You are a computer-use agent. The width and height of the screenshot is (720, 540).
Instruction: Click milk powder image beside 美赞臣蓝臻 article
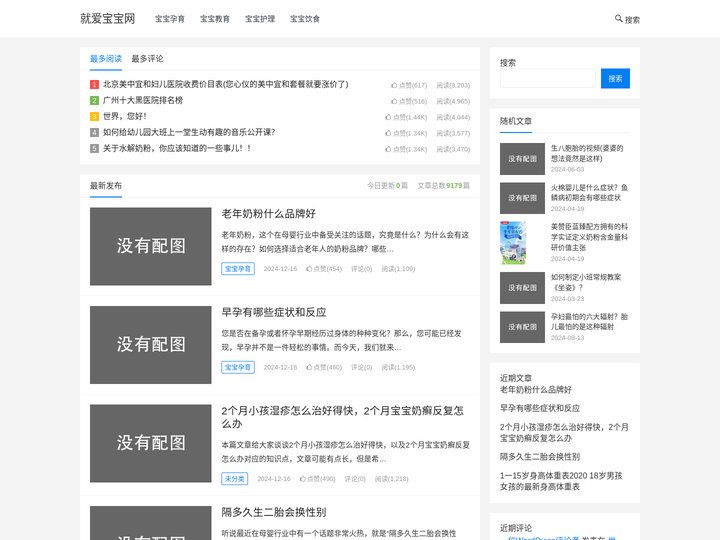513,243
